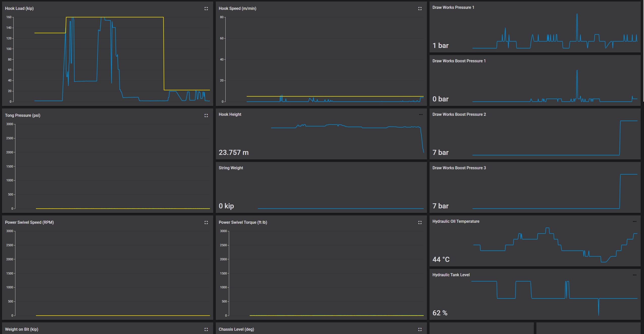
Task: Click the 1 bar Draw Works Pressure value
Action: click(441, 46)
